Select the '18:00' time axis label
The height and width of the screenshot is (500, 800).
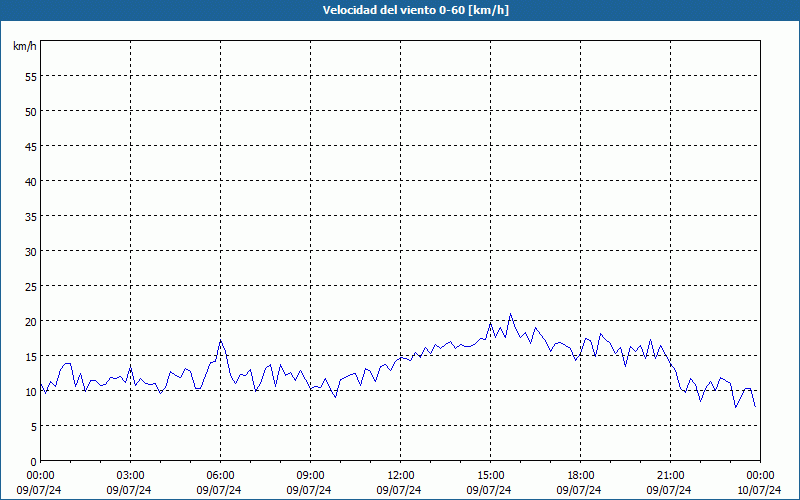pyautogui.click(x=581, y=476)
